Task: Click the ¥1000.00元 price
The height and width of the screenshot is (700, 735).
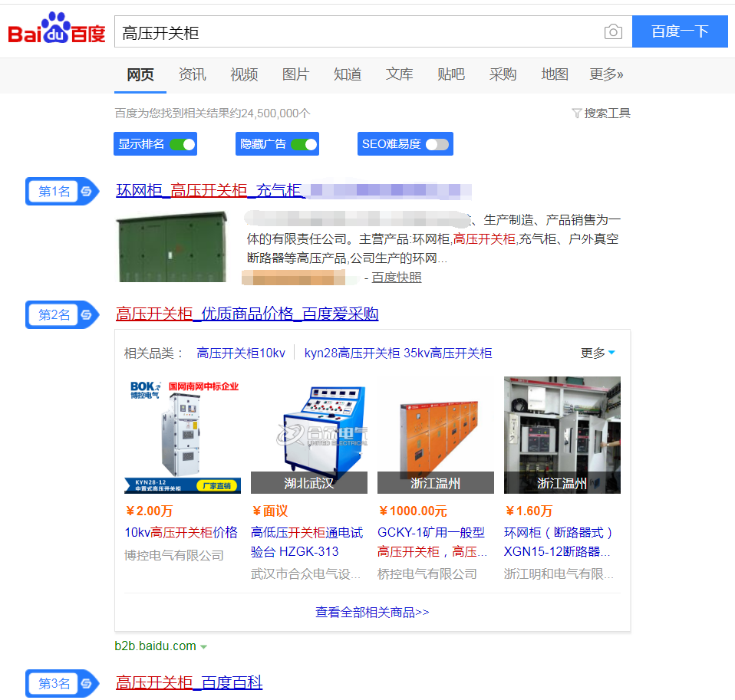Action: click(x=413, y=511)
